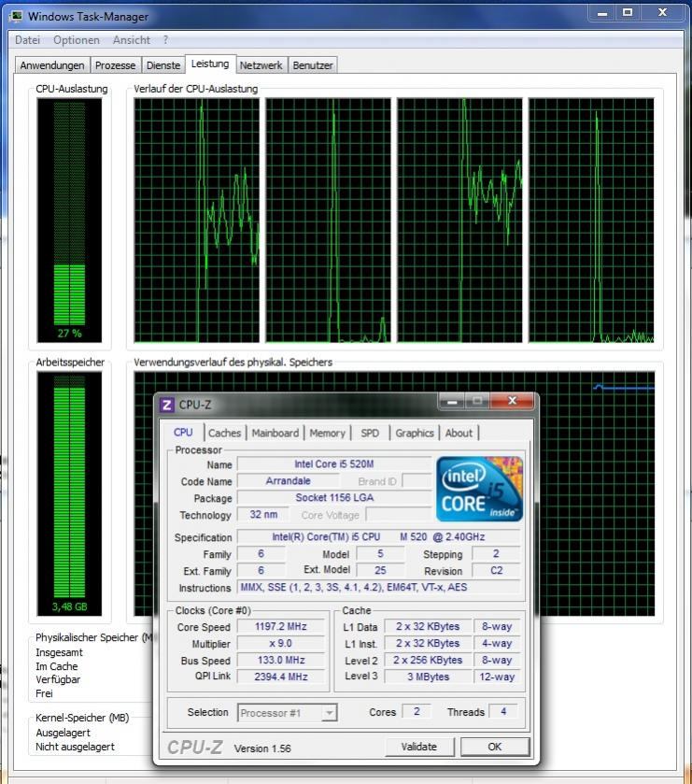Open the Datei menu

coord(27,40)
